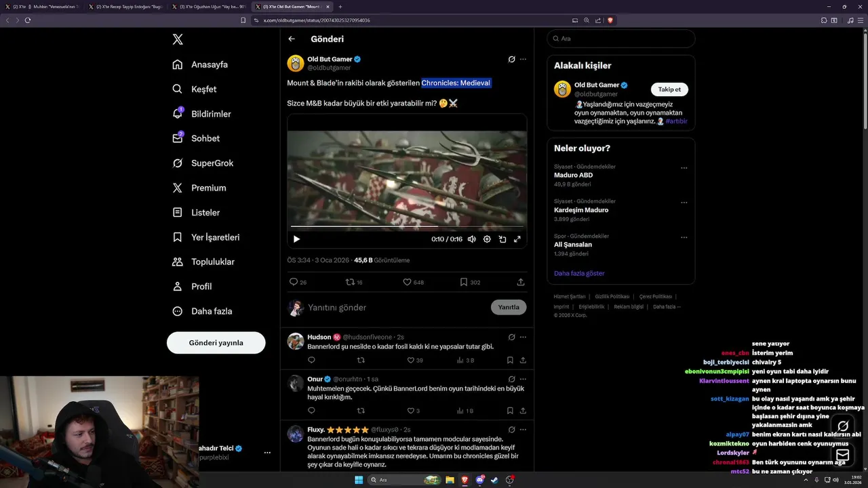Share the main post

(521, 282)
